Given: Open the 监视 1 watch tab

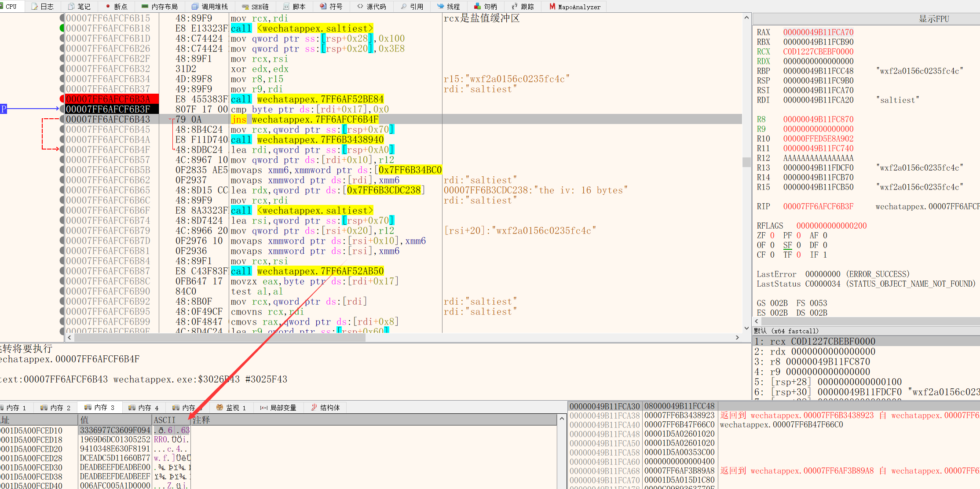Looking at the screenshot, I should pyautogui.click(x=231, y=408).
